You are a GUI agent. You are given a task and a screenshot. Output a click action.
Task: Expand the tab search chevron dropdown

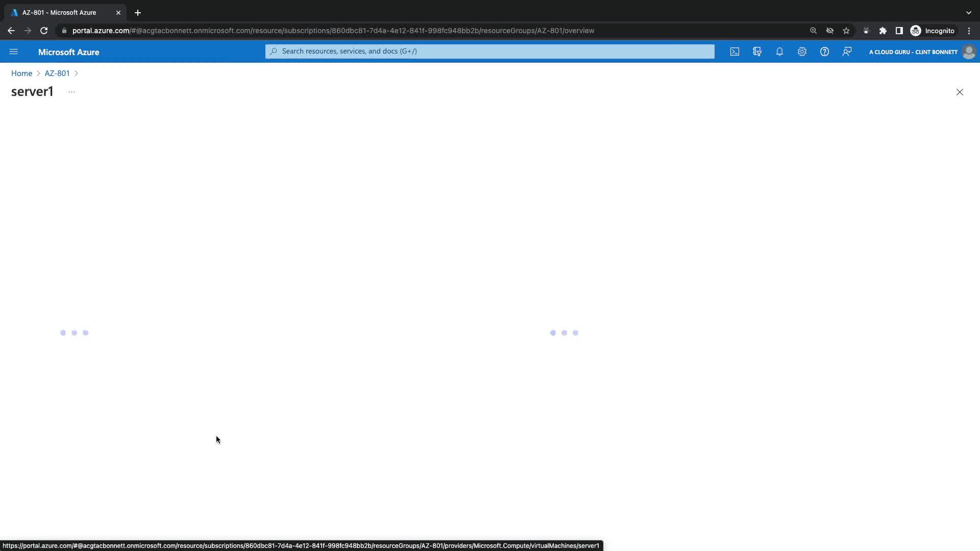pyautogui.click(x=968, y=13)
